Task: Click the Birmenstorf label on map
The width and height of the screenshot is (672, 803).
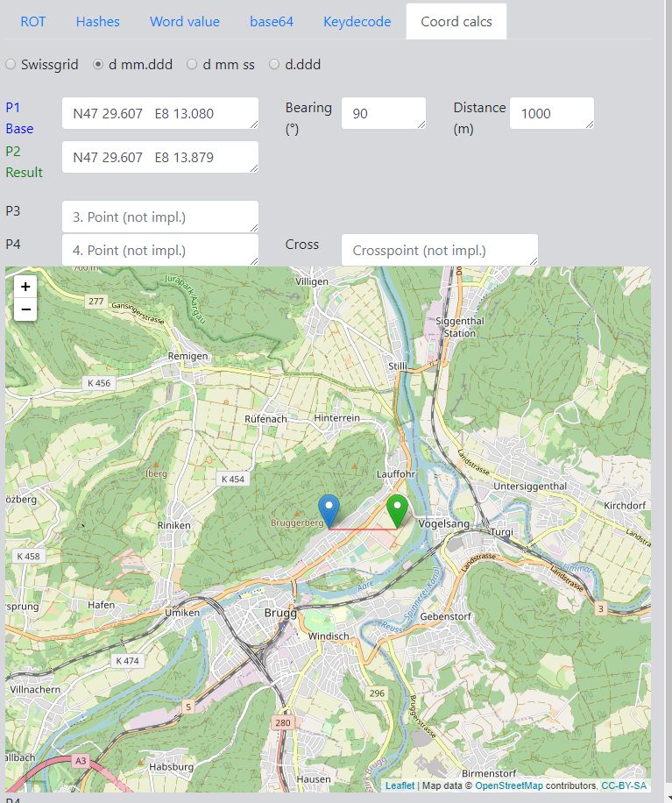Action: 489,773
